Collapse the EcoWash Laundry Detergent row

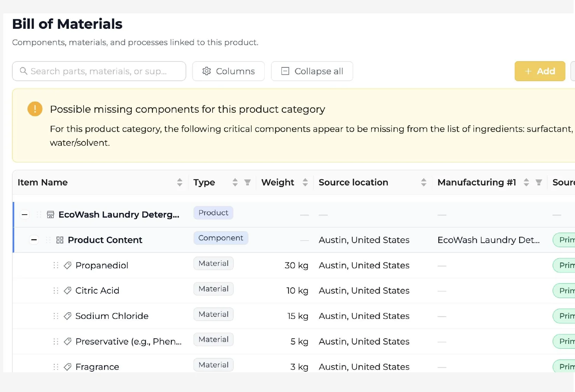25,215
